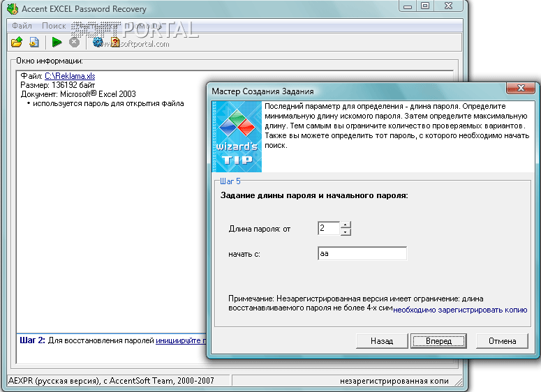Click the help document toolbar icon
Viewport: 541px width, 392px height.
115,43
